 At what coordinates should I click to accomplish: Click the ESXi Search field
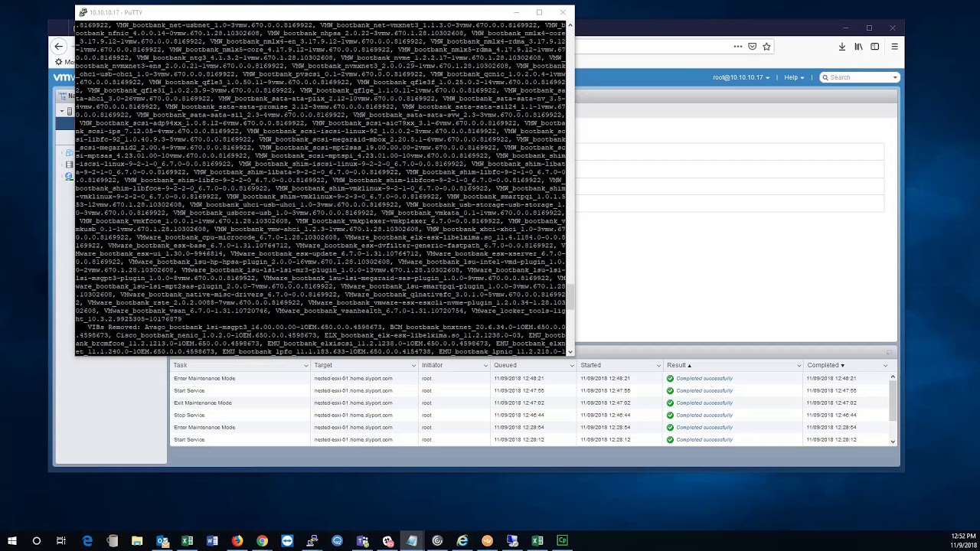pos(859,77)
